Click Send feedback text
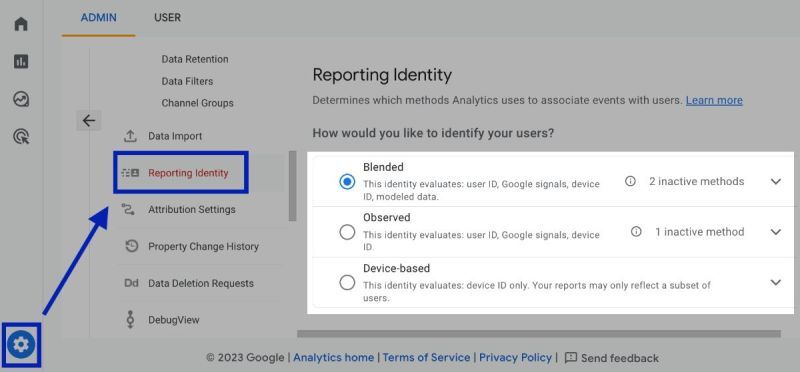Screen dimensions: 800x372 pos(620,358)
